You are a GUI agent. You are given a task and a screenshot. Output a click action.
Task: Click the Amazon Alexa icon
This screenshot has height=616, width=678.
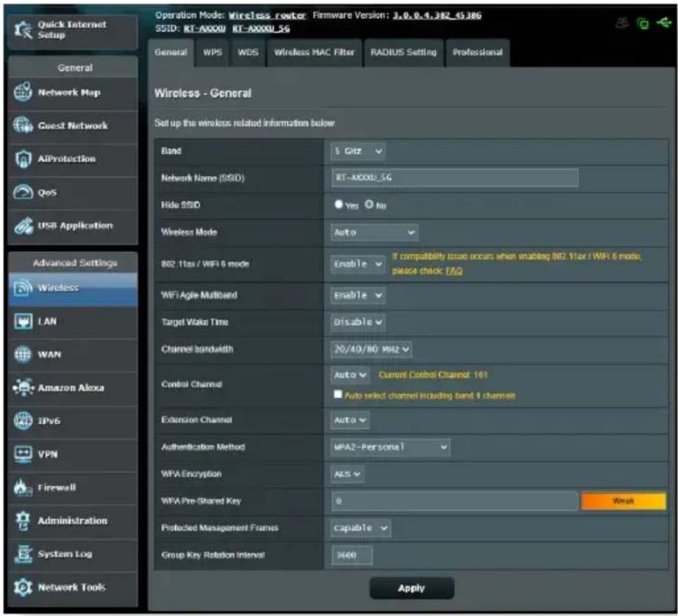(23, 387)
